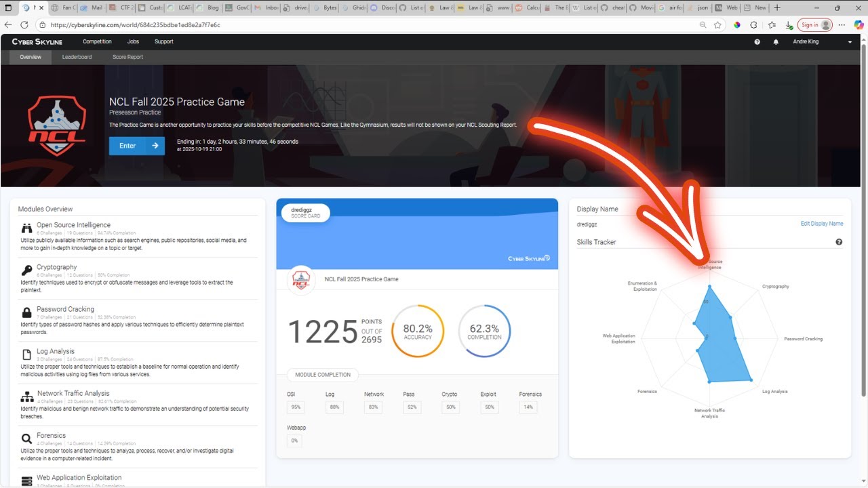Select the Overview tab
868x488 pixels.
(31, 57)
